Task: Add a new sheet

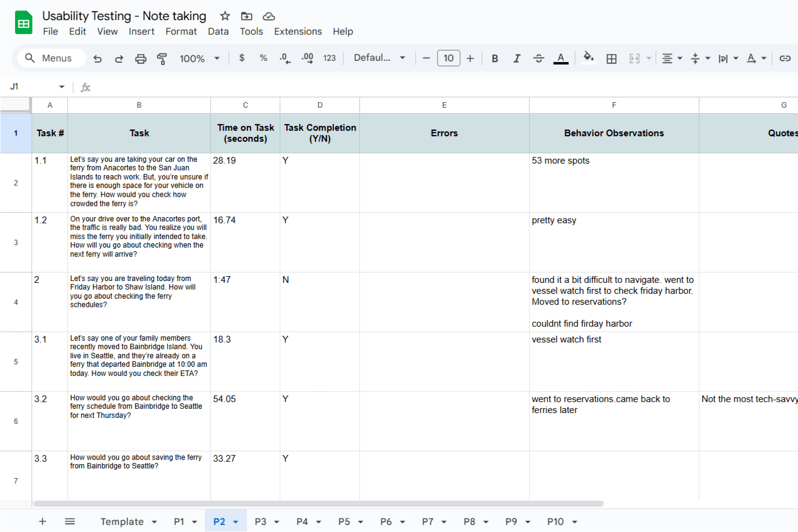Action: pyautogui.click(x=42, y=522)
